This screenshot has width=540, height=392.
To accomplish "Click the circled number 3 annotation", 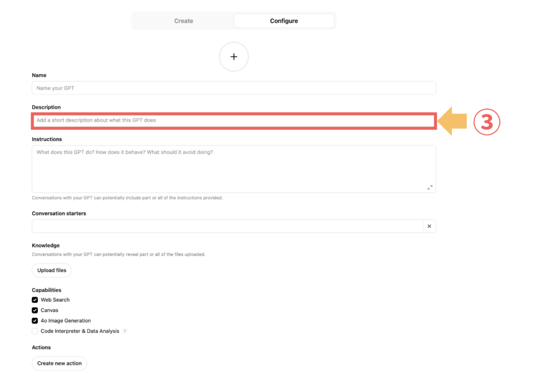I will (487, 122).
